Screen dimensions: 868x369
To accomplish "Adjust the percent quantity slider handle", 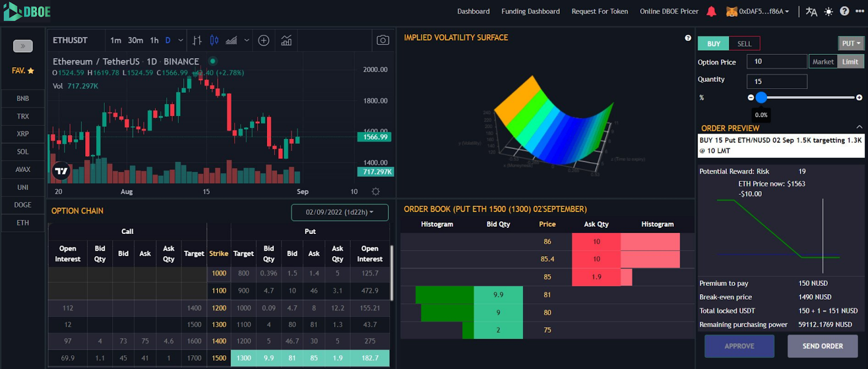I will click(761, 98).
